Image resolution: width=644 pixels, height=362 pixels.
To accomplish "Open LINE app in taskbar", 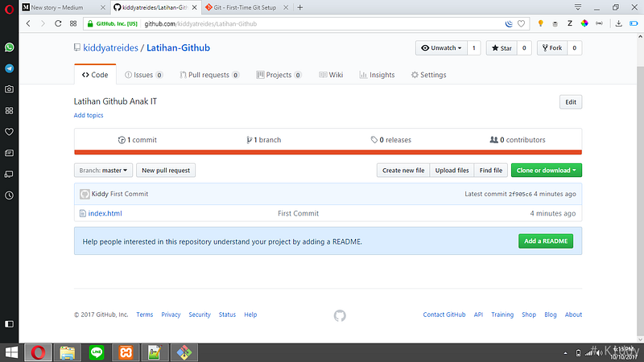I will [x=97, y=352].
